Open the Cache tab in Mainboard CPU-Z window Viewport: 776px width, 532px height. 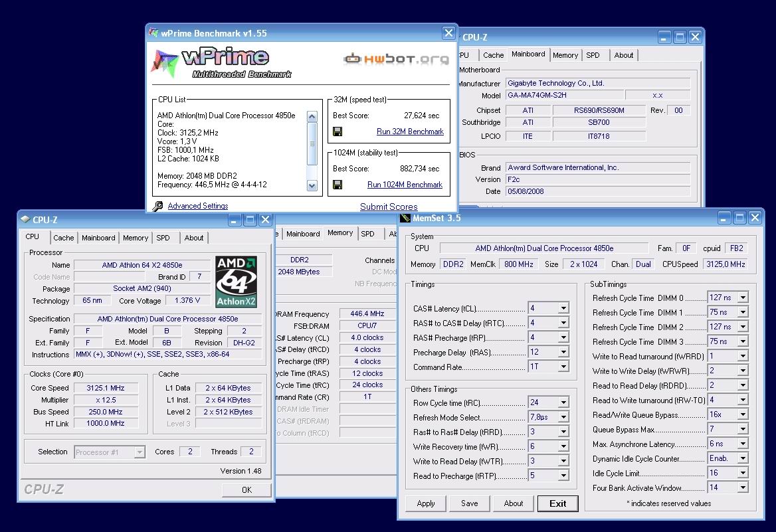click(493, 55)
